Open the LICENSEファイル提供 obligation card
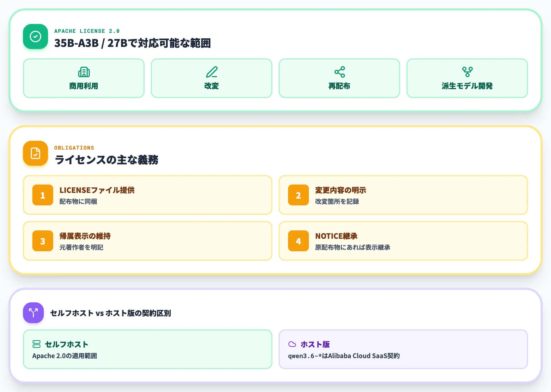 click(148, 195)
